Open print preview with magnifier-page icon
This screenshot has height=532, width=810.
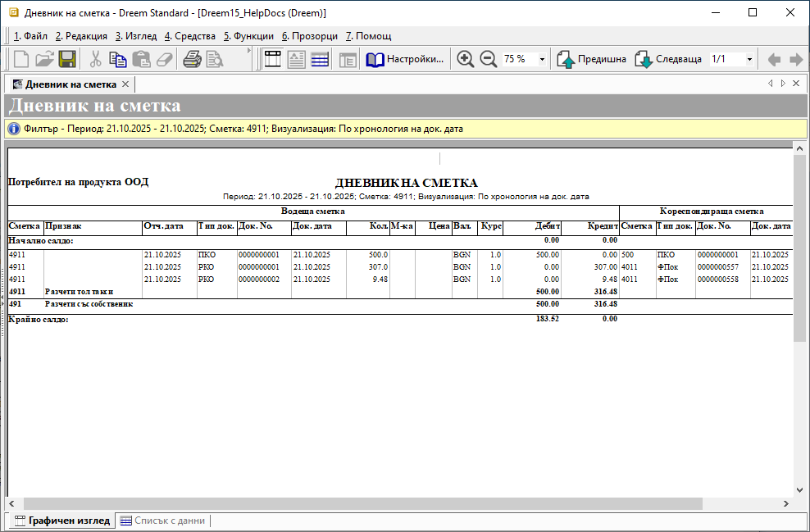pos(215,59)
